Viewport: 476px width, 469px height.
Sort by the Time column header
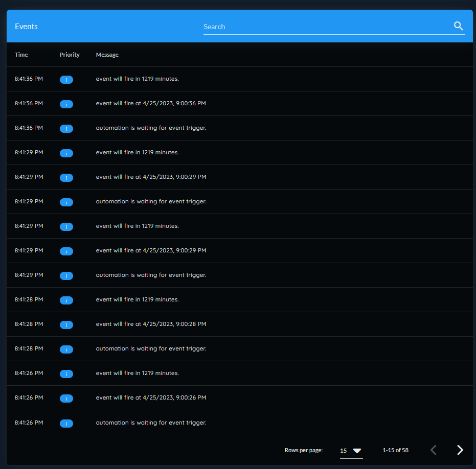pyautogui.click(x=21, y=55)
